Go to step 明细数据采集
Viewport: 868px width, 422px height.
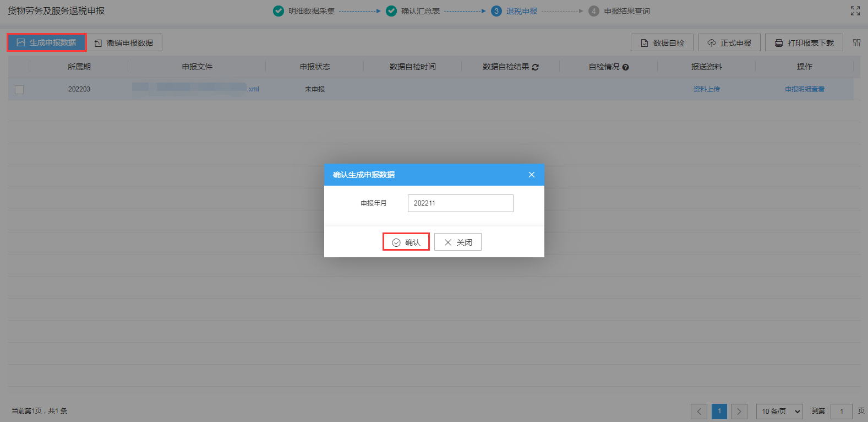(x=304, y=11)
